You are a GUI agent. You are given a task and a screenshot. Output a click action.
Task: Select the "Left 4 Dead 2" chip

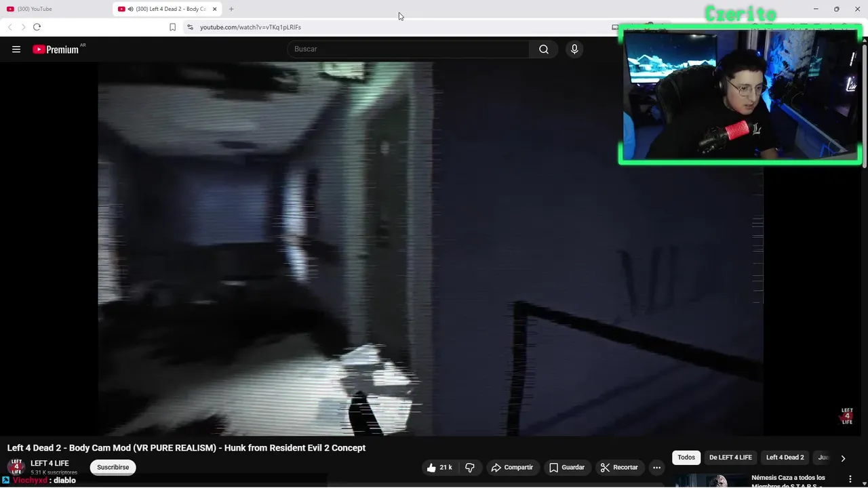tap(785, 457)
